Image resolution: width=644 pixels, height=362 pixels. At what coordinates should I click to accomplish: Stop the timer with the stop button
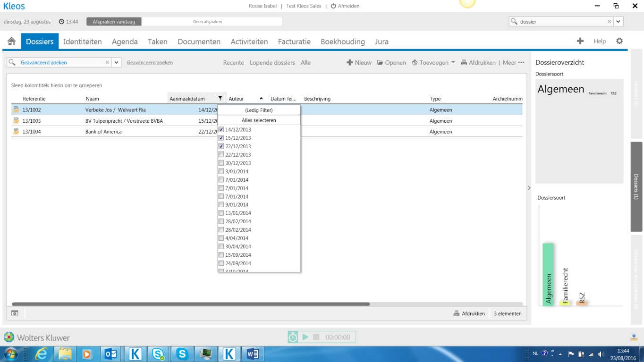(316, 337)
